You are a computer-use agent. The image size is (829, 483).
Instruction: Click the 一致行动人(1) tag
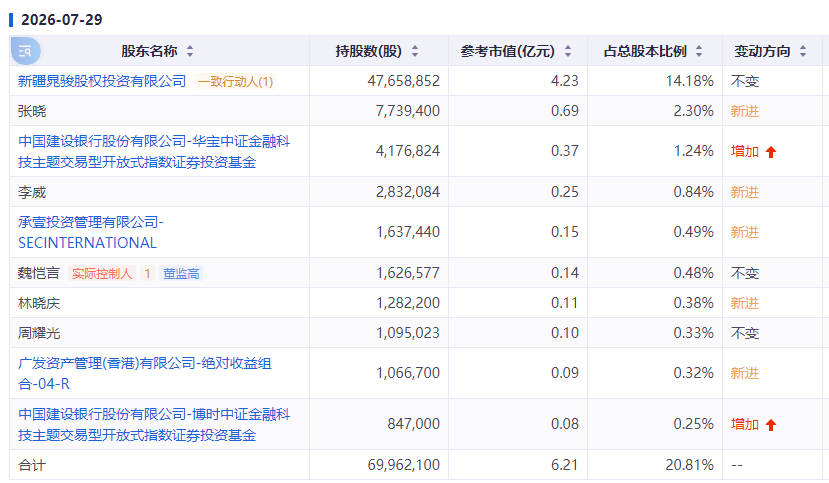[235, 81]
